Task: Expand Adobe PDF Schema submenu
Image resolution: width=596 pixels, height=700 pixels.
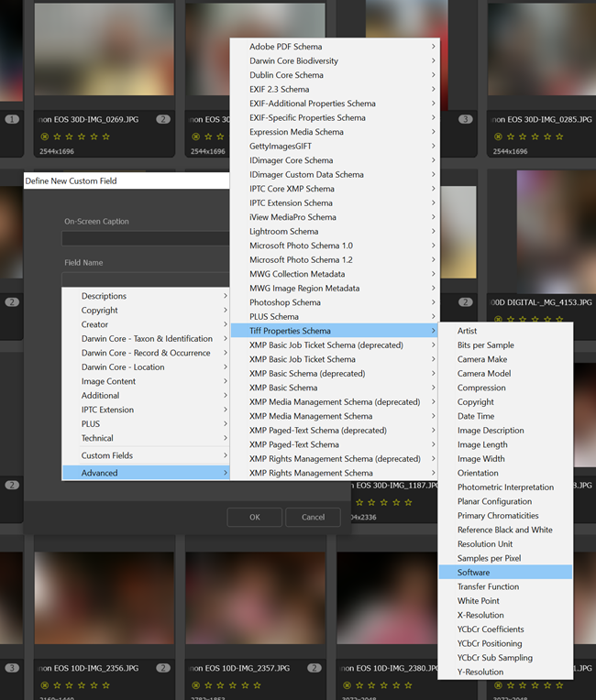Action: tap(335, 47)
